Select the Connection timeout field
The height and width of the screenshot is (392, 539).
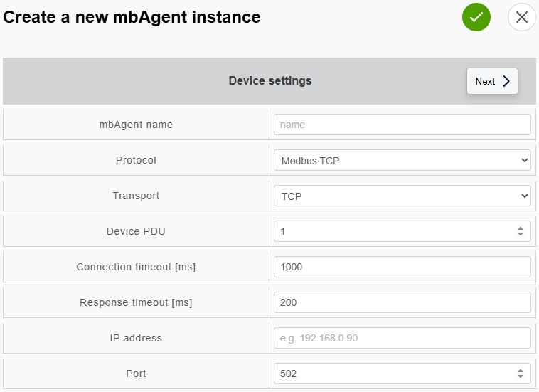click(402, 267)
